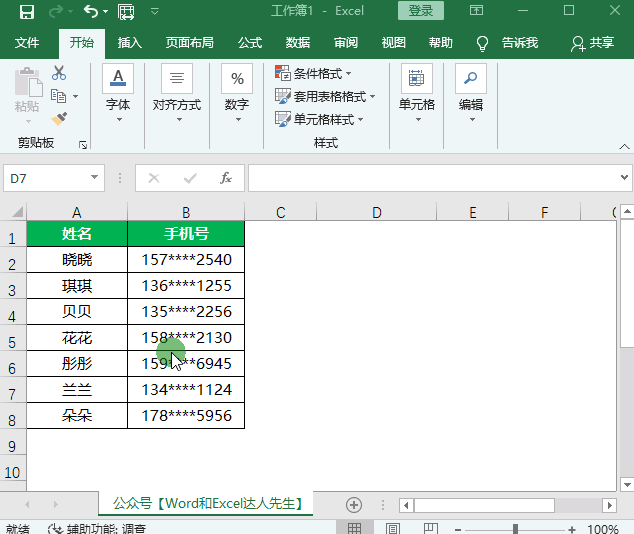This screenshot has height=534, width=634.
Task: Click the Page Layout view icon
Action: [x=393, y=528]
